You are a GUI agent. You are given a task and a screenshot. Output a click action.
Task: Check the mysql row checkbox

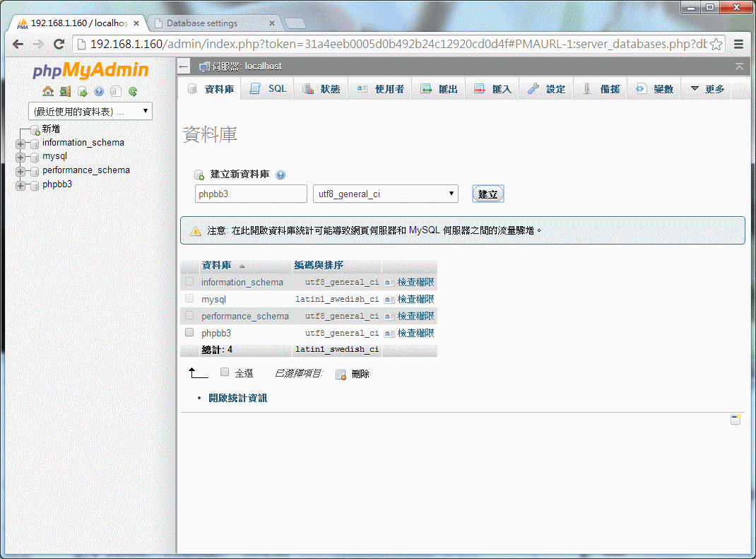point(189,298)
